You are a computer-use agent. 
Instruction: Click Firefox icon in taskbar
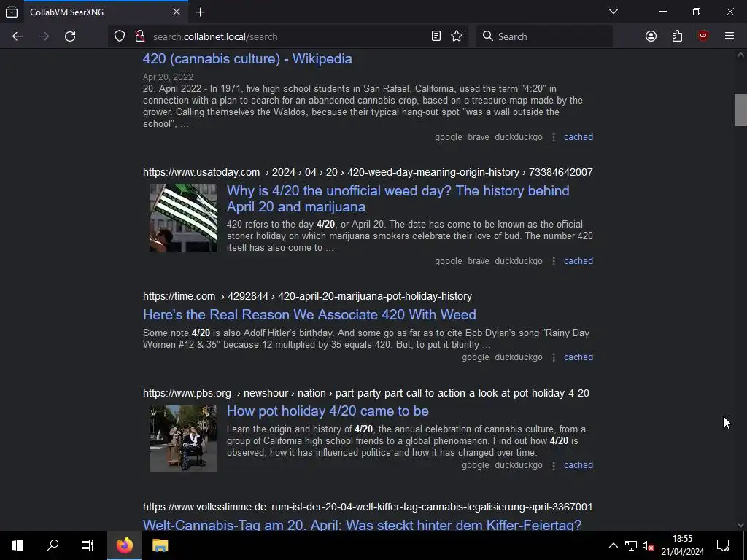[x=125, y=545]
